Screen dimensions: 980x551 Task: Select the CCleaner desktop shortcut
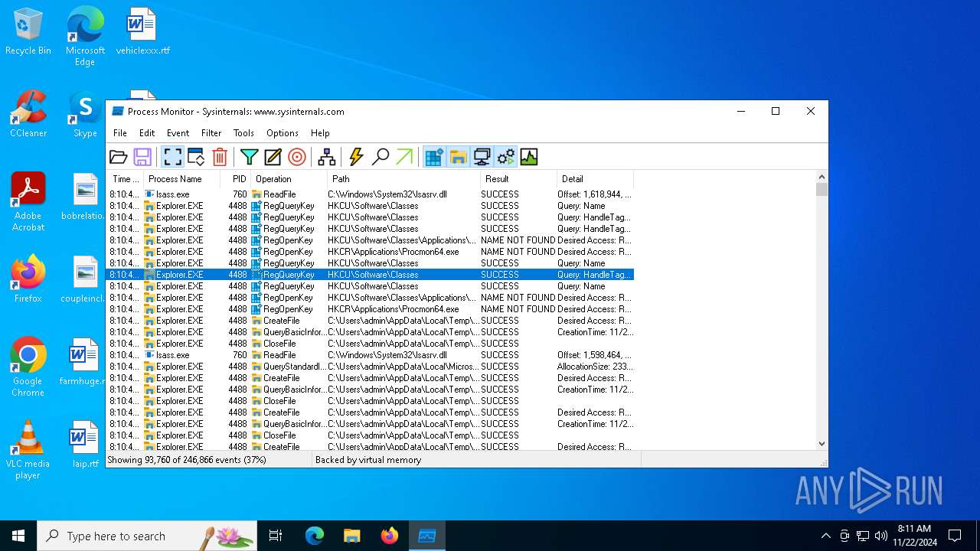[x=28, y=115]
